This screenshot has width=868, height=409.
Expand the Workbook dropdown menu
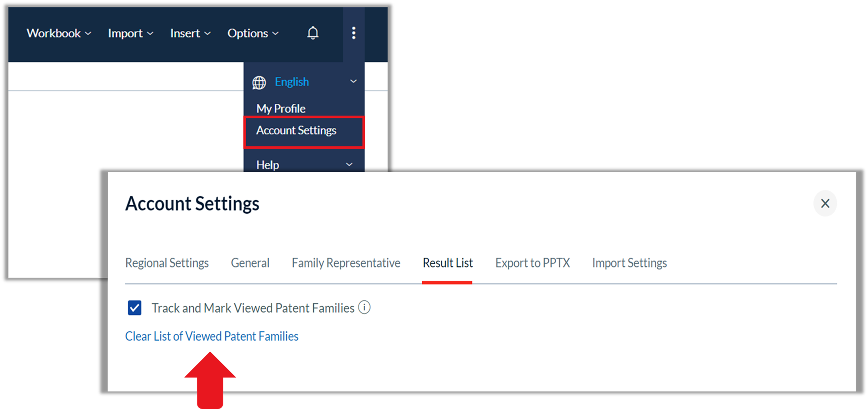(x=59, y=33)
